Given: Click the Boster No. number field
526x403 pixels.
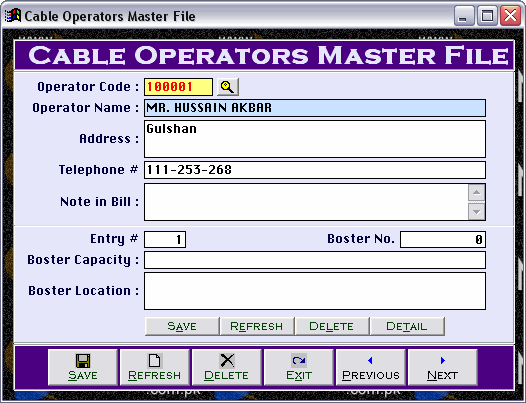Looking at the screenshot, I should [443, 239].
